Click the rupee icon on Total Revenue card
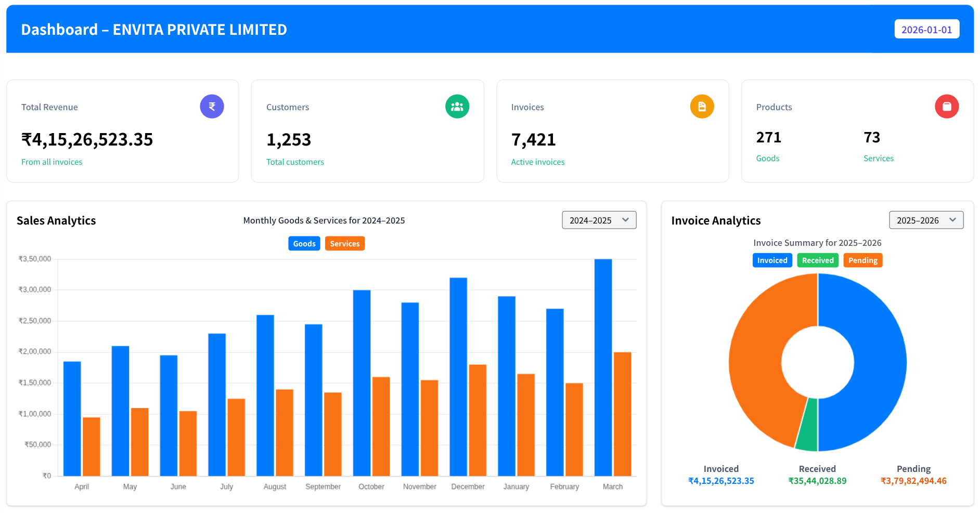 212,107
